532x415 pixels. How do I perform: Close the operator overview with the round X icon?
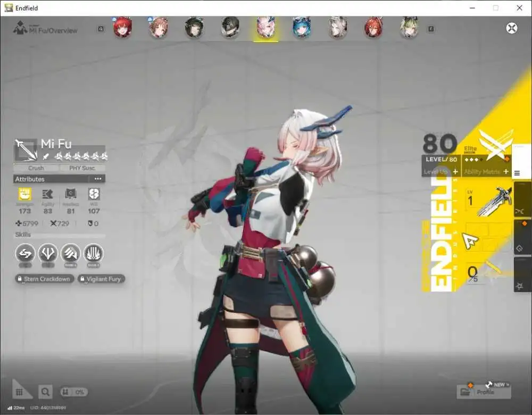click(512, 28)
